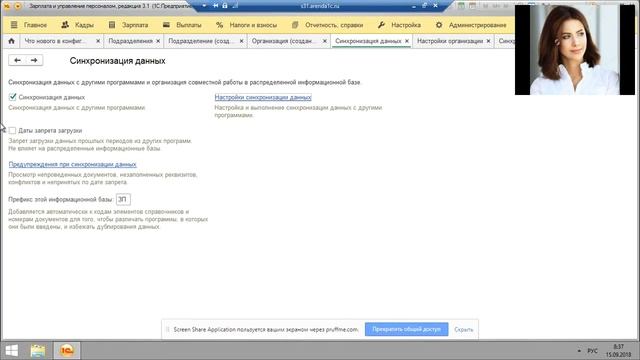
Task: Open the Windows Start menu
Action: coord(11,350)
